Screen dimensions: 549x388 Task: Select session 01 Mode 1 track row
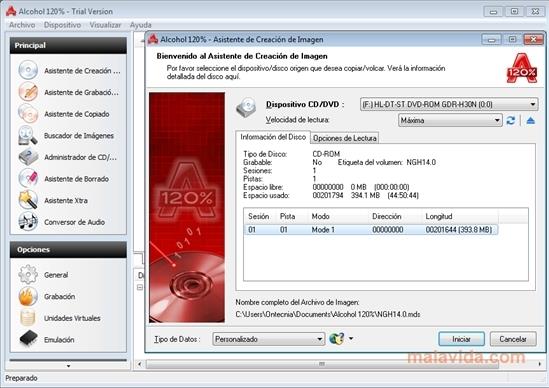click(x=371, y=230)
